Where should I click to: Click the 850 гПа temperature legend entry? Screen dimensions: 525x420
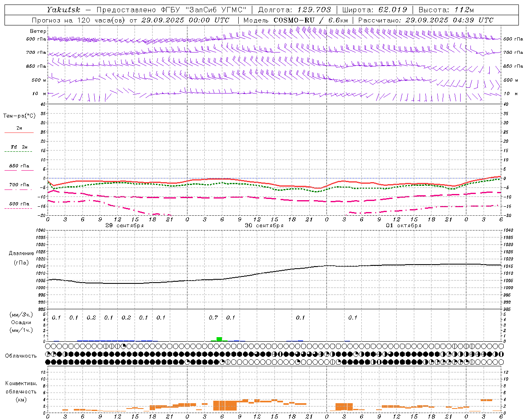coord(19,166)
